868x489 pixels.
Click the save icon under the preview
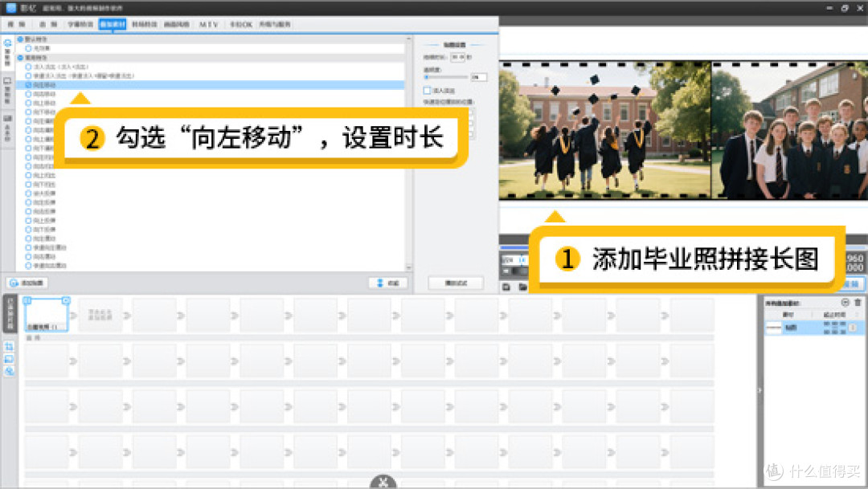pyautogui.click(x=506, y=287)
